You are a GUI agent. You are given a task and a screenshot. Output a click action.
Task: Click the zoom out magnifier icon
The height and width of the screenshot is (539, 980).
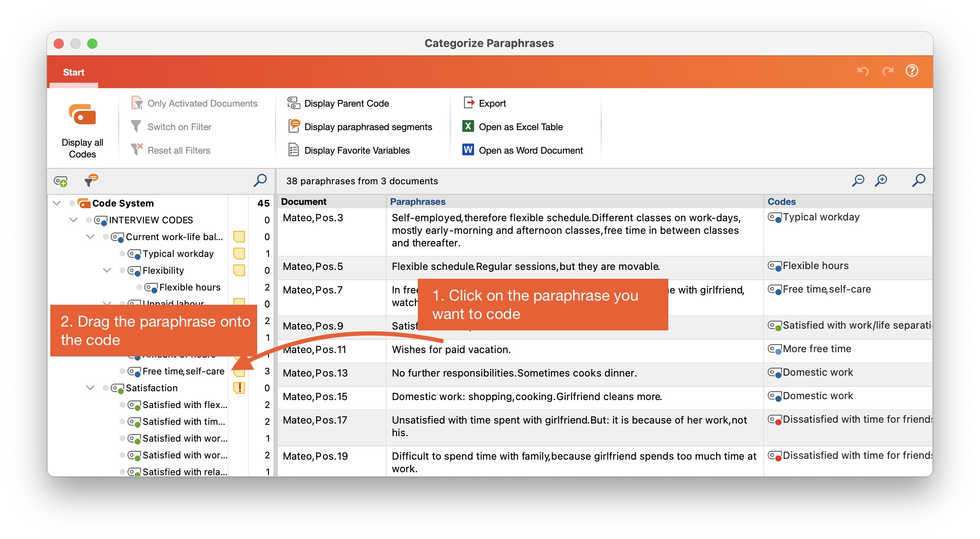tap(858, 181)
